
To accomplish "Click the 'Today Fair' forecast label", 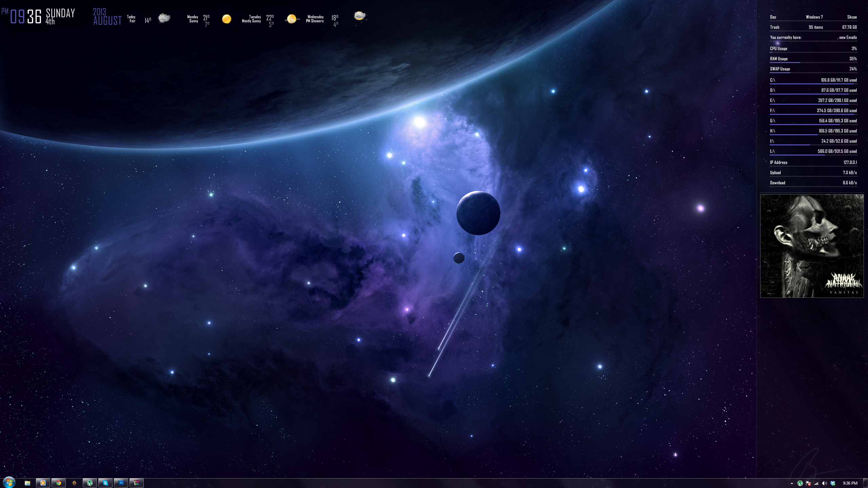I will (131, 19).
